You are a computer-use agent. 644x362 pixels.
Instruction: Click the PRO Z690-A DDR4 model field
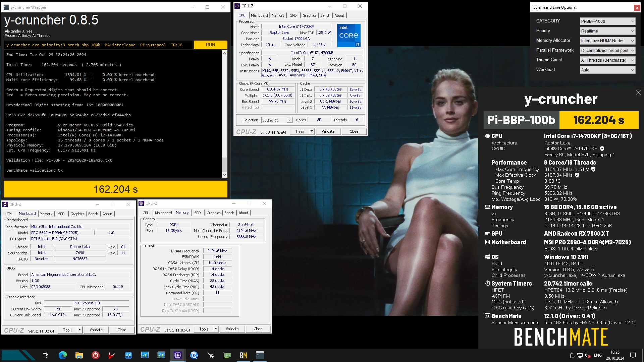click(62, 233)
